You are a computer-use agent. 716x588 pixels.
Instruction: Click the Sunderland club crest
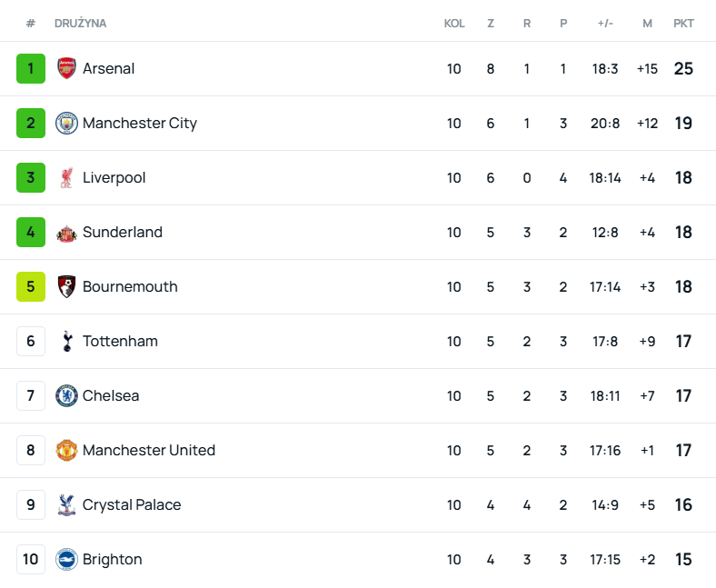[66, 233]
